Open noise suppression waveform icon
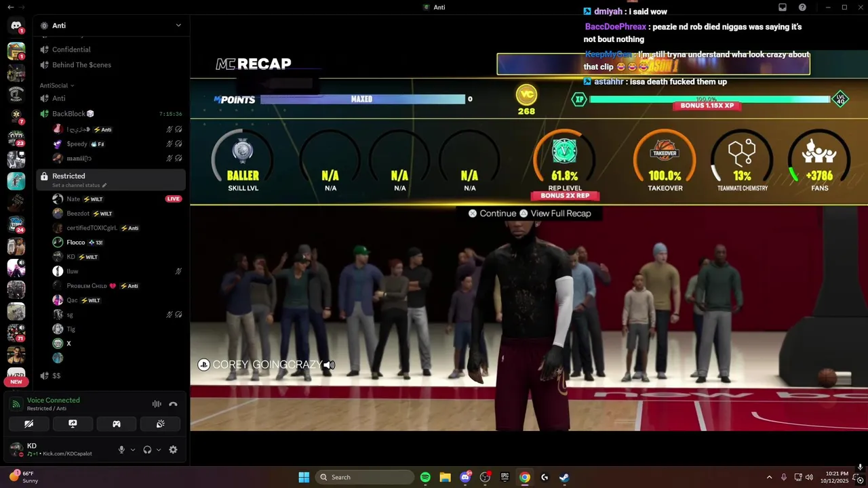The height and width of the screenshot is (488, 868). click(157, 404)
